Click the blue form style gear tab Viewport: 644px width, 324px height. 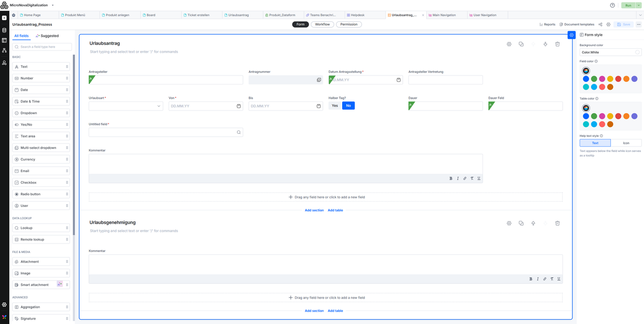[x=572, y=35]
